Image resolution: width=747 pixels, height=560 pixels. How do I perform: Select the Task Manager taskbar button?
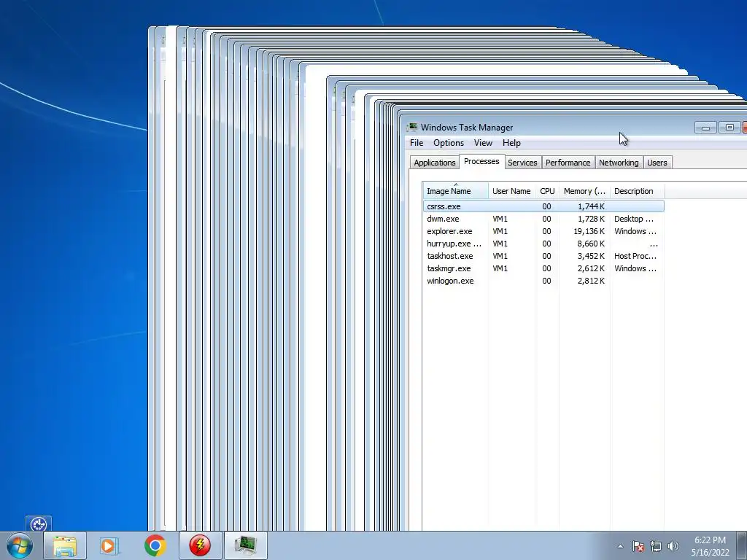point(246,545)
